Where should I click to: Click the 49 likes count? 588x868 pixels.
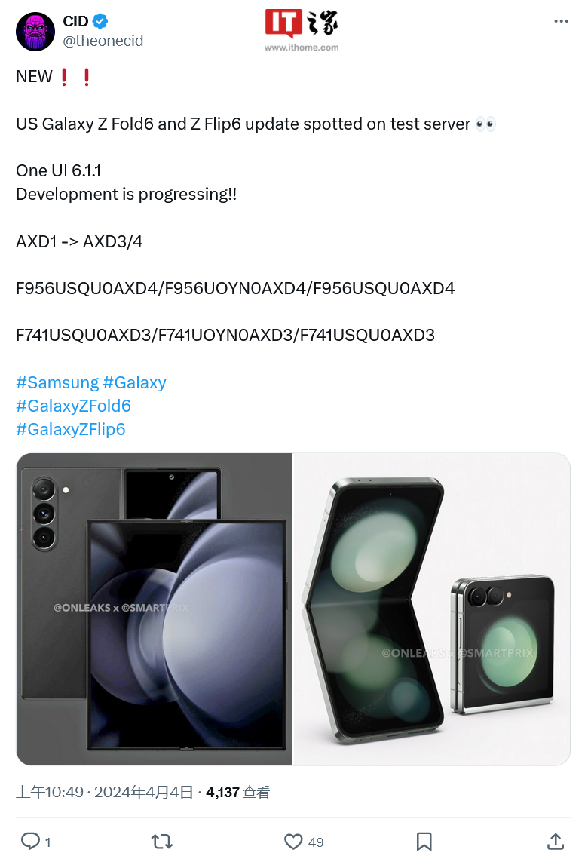click(316, 842)
